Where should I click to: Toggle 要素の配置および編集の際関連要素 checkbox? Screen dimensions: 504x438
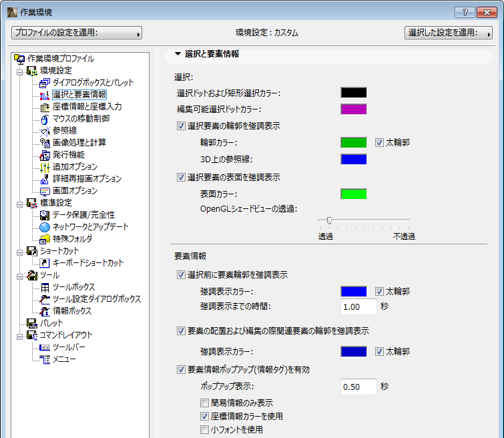tap(181, 331)
